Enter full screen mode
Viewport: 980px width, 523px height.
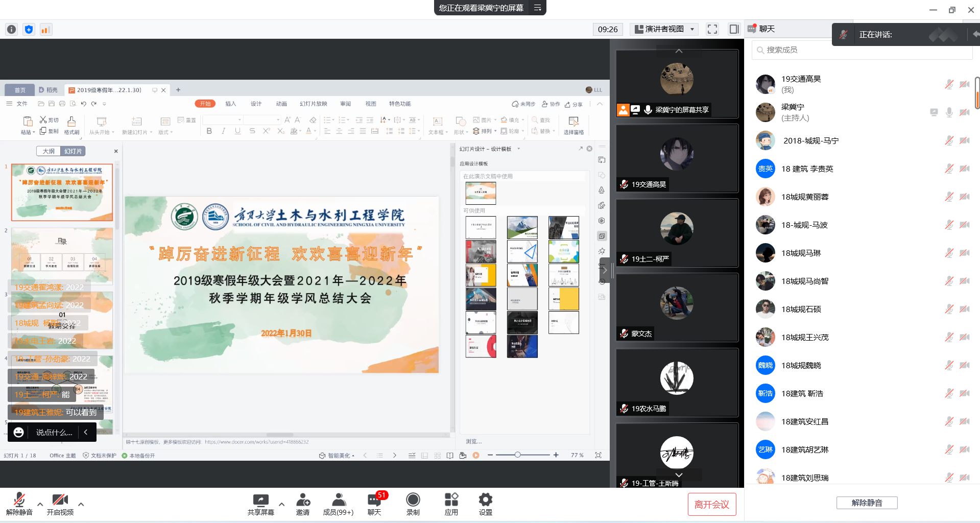[x=712, y=29]
